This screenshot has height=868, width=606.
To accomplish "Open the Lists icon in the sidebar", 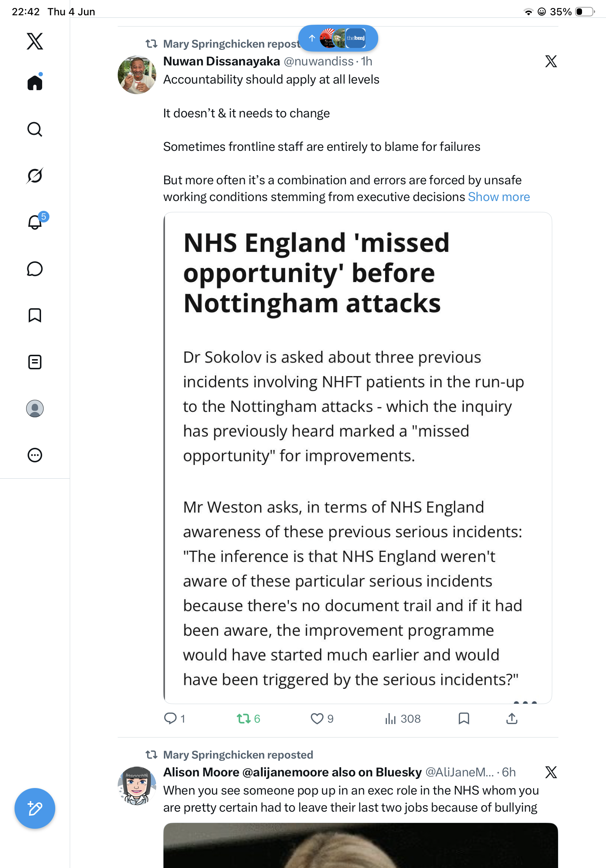I will coord(35,362).
